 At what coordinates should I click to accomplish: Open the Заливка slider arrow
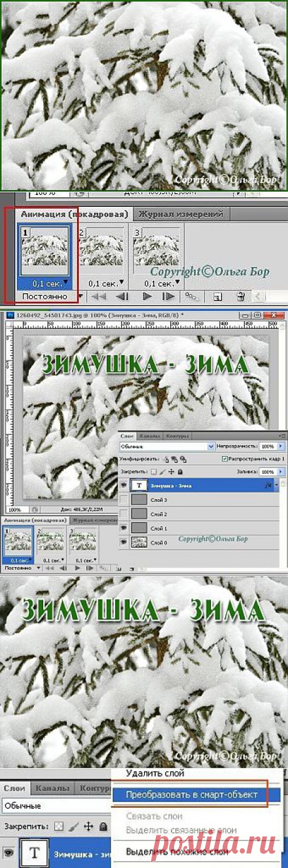pos(281,471)
